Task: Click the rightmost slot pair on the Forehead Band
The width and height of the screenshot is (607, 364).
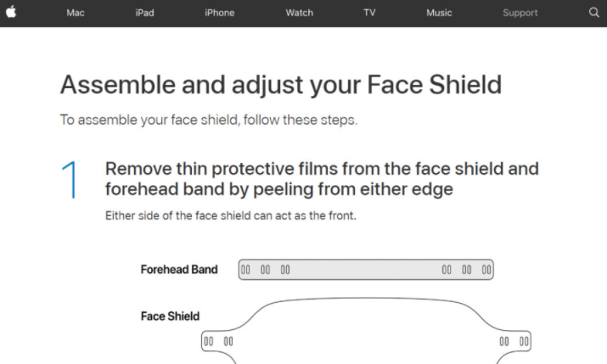Action: 486,270
